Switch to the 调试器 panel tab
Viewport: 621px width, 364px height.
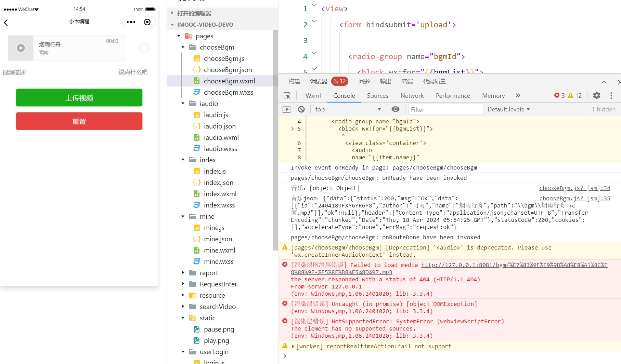[319, 81]
